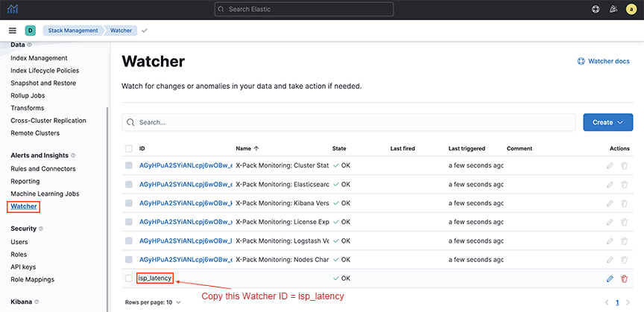Click edit pencil for Cluster Status watch
This screenshot has height=312, width=644.
(x=610, y=165)
